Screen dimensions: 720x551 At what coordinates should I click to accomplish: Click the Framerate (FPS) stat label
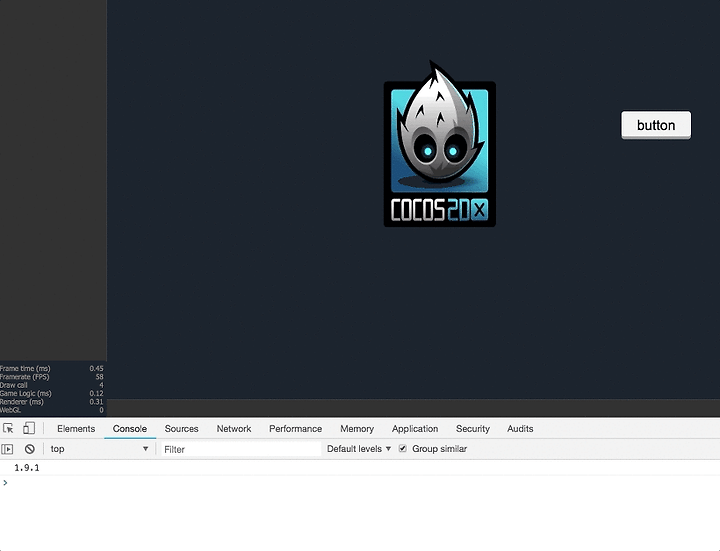(24, 377)
